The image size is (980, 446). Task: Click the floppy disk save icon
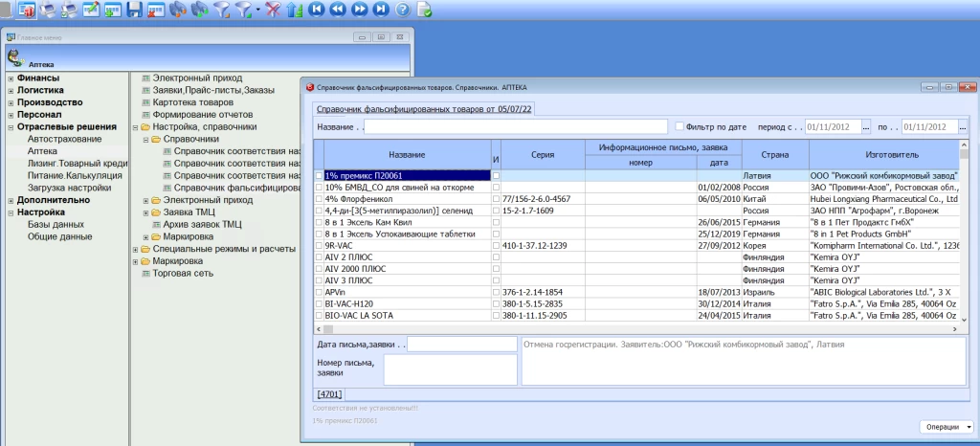(134, 9)
